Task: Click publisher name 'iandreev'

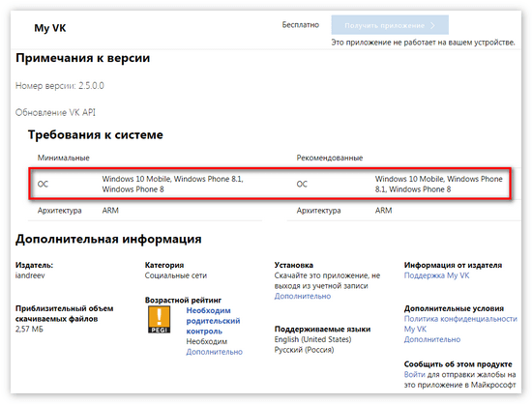Action: pos(30,275)
